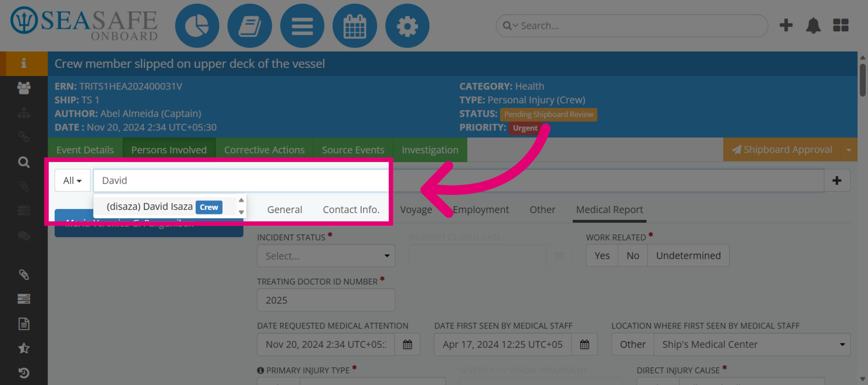
Task: Switch to Investigation tab
Action: pos(430,150)
